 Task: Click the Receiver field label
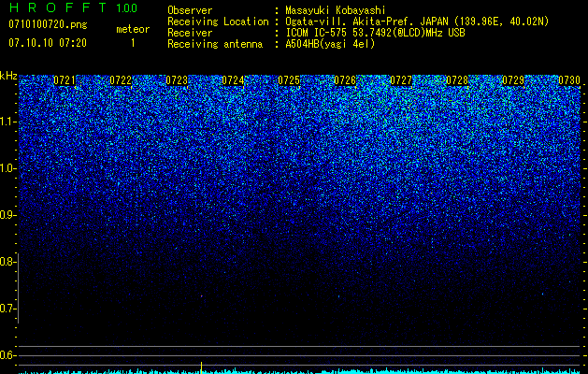point(190,33)
